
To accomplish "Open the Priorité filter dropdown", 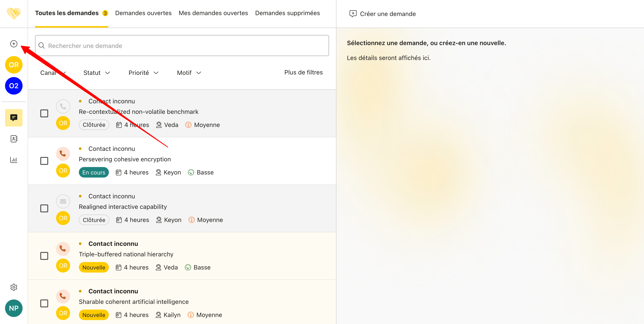I will 143,73.
